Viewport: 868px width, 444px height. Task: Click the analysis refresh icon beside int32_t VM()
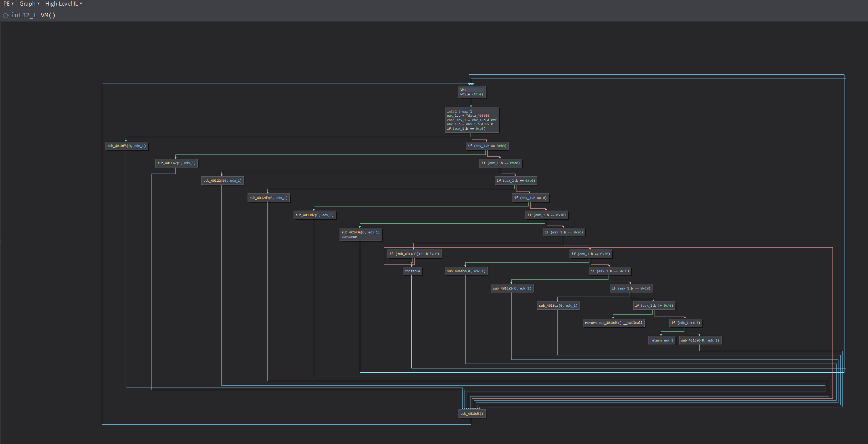pyautogui.click(x=6, y=15)
